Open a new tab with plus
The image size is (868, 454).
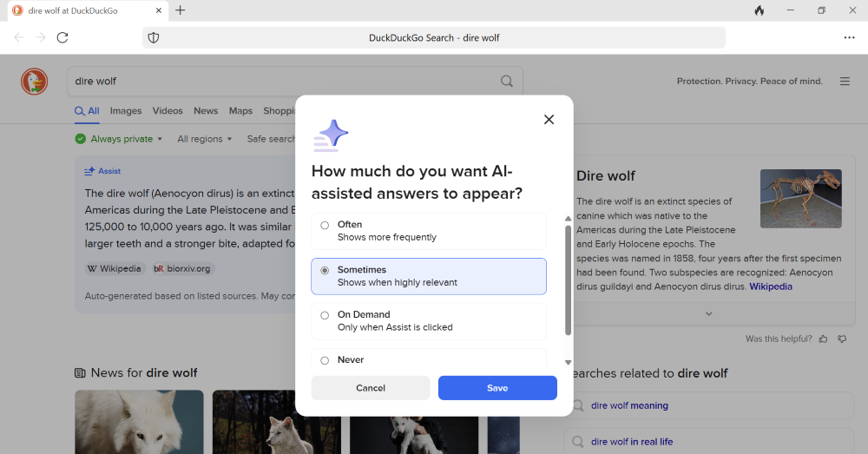coord(180,10)
